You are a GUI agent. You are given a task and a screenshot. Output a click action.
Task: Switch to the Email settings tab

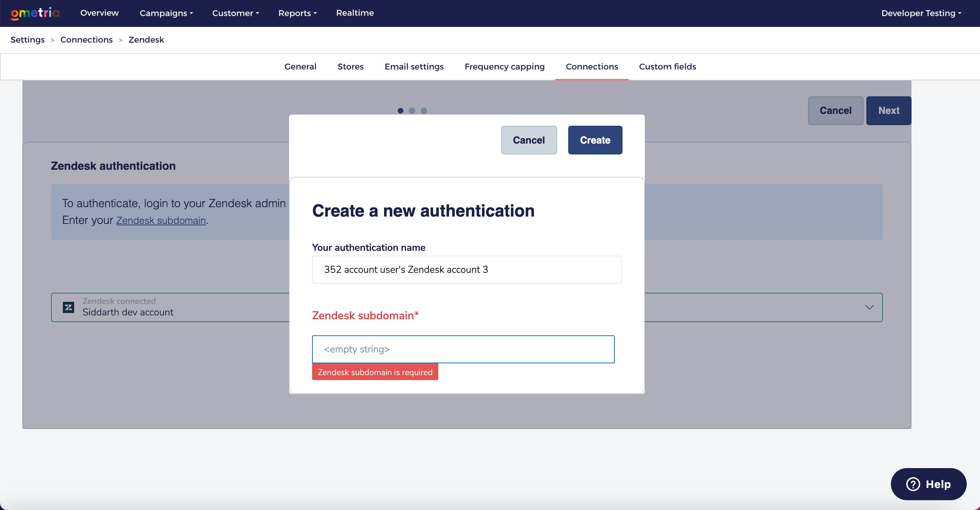pyautogui.click(x=414, y=67)
